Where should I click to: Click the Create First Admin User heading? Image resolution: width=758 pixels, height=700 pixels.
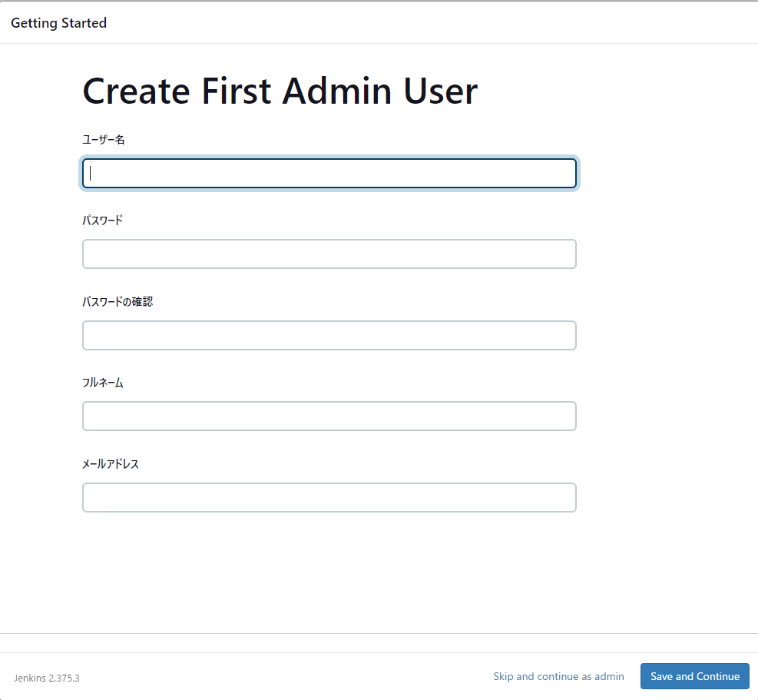point(280,91)
